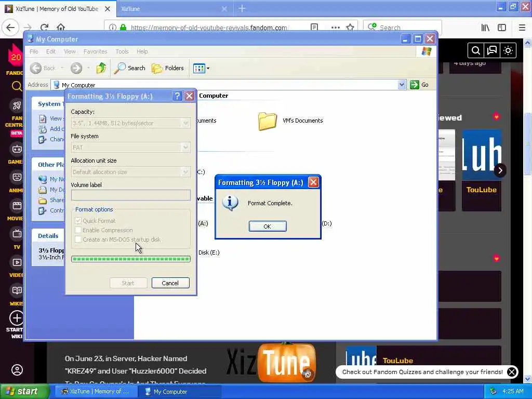The width and height of the screenshot is (532, 399).
Task: Open the Fandom Movies sidebar icon
Action: (x=17, y=206)
